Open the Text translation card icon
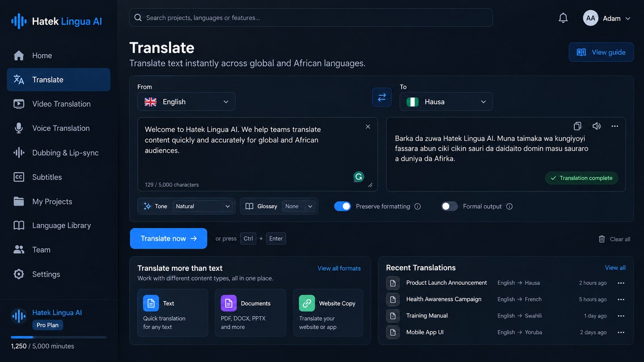Image resolution: width=644 pixels, height=362 pixels. click(151, 303)
